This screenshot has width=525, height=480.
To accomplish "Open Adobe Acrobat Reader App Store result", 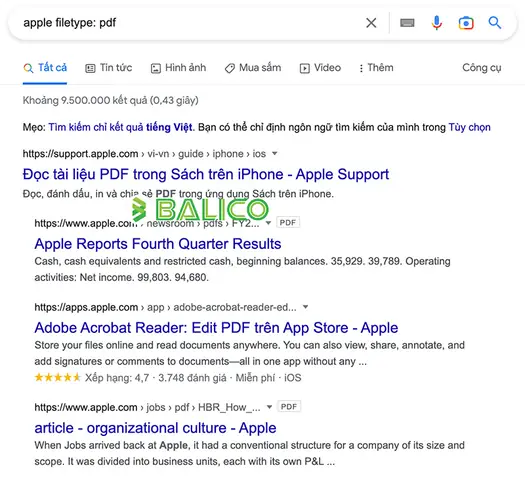I will (x=216, y=328).
